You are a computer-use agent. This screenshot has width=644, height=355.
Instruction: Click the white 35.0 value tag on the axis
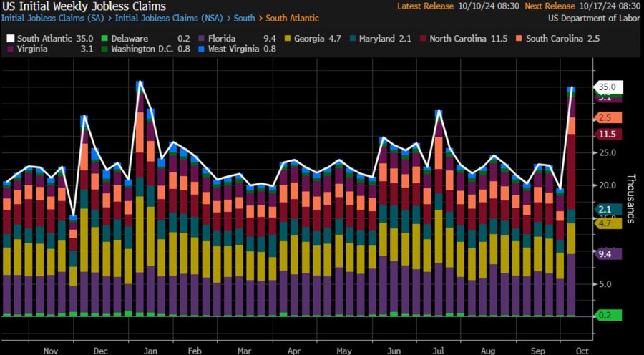coord(608,87)
